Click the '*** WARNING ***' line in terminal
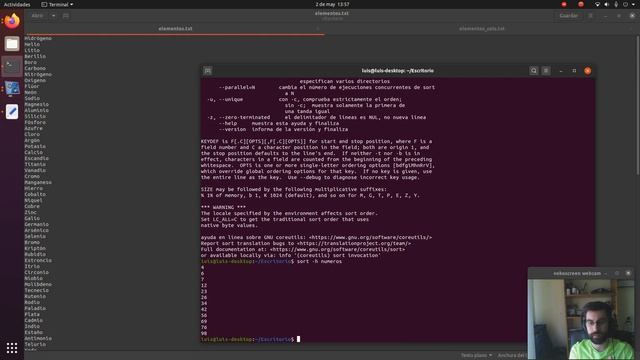The image size is (640, 360). coord(223,207)
